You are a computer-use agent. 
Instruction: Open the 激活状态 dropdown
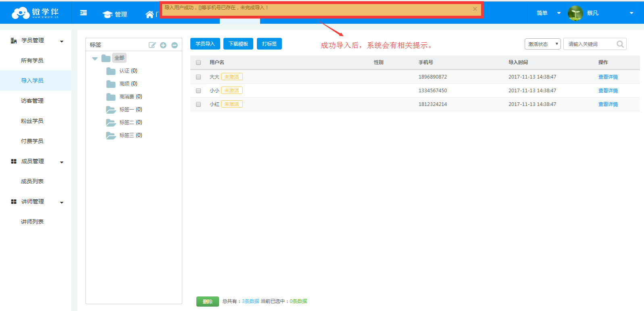click(x=543, y=44)
